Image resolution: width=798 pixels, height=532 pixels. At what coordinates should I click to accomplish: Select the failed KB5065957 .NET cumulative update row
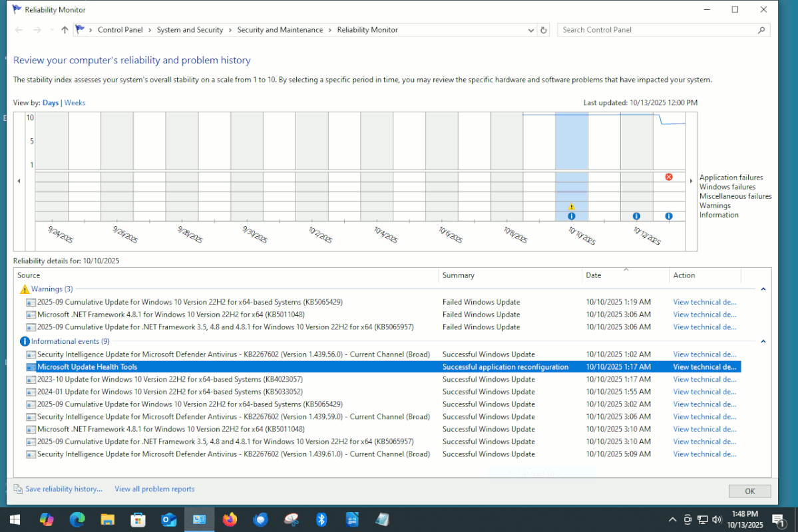pos(383,327)
